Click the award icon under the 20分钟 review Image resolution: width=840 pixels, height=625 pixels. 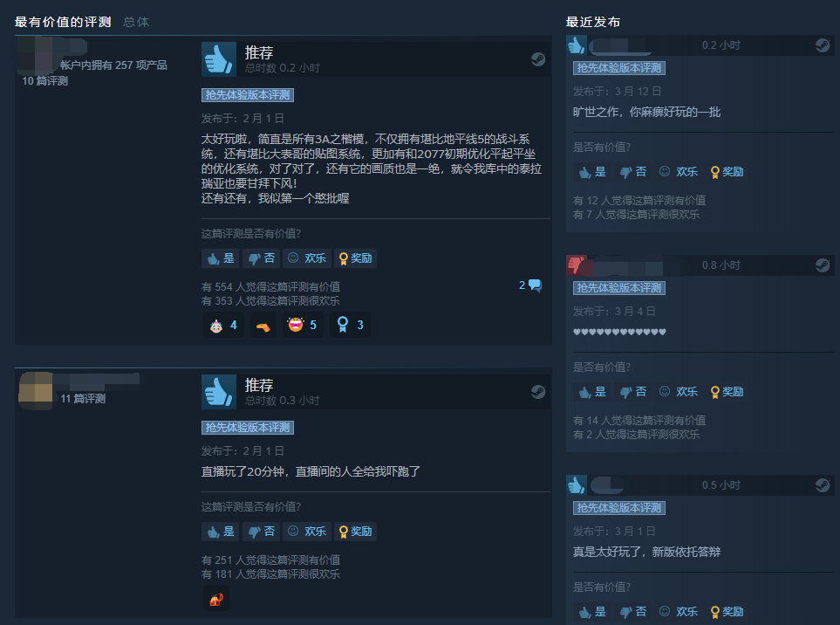[x=216, y=600]
